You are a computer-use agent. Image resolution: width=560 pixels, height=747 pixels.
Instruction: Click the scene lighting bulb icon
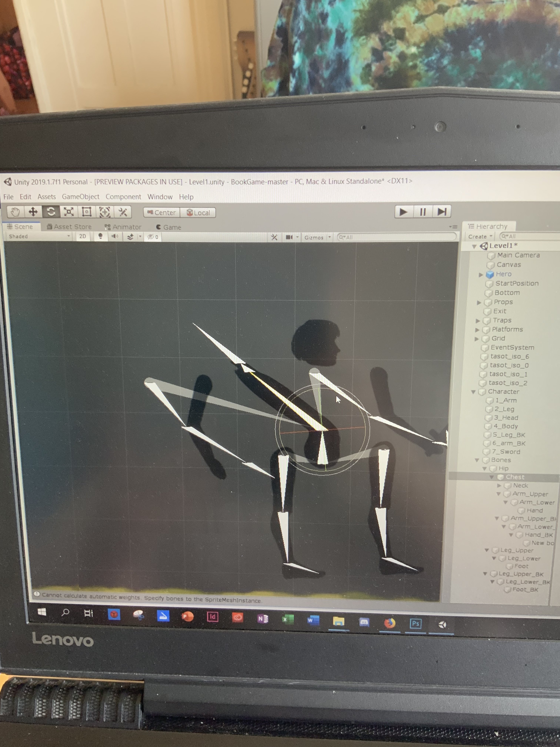[100, 236]
